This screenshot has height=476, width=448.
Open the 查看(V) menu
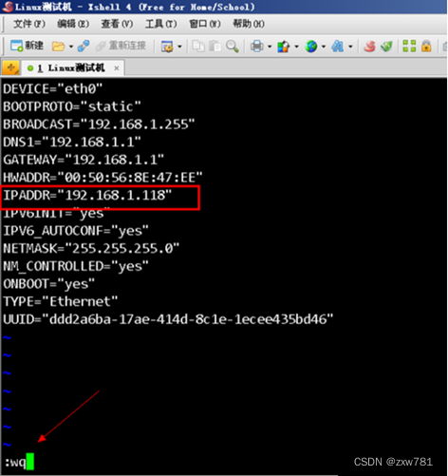click(x=117, y=24)
